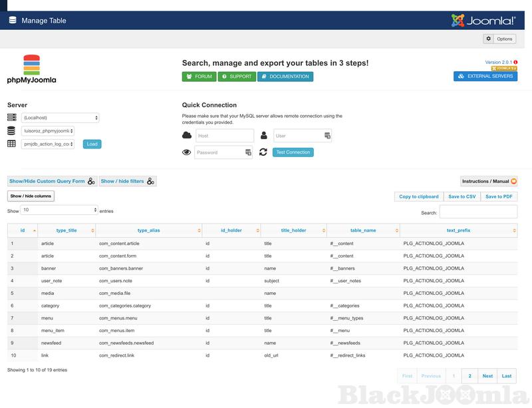Go to page 2 of results

click(469, 376)
